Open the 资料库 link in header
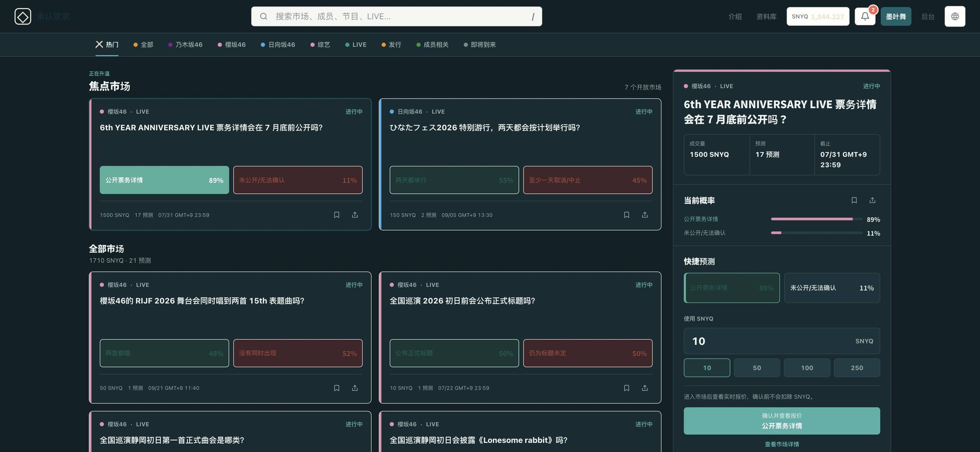Image resolution: width=980 pixels, height=452 pixels. [766, 16]
